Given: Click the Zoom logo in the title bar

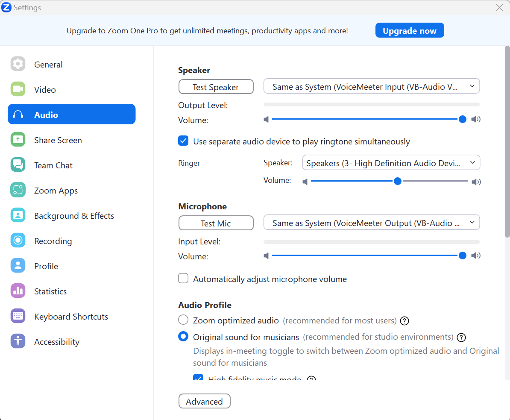Looking at the screenshot, I should point(6,7).
